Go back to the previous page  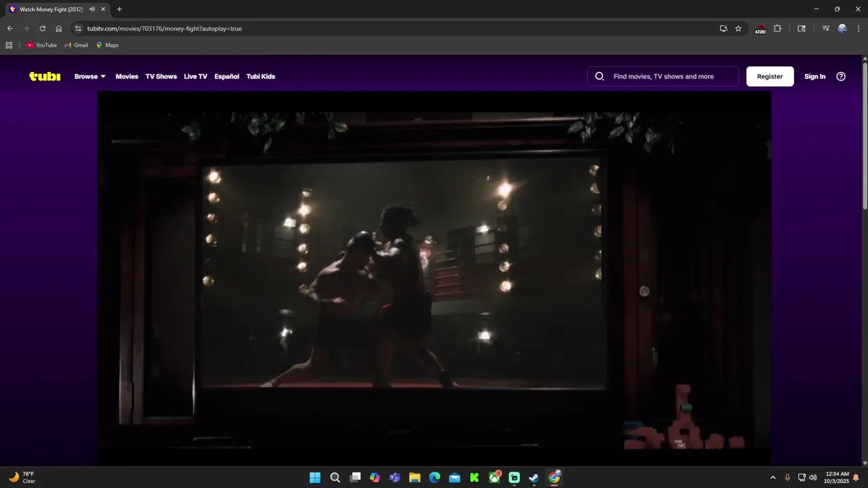pos(9,28)
